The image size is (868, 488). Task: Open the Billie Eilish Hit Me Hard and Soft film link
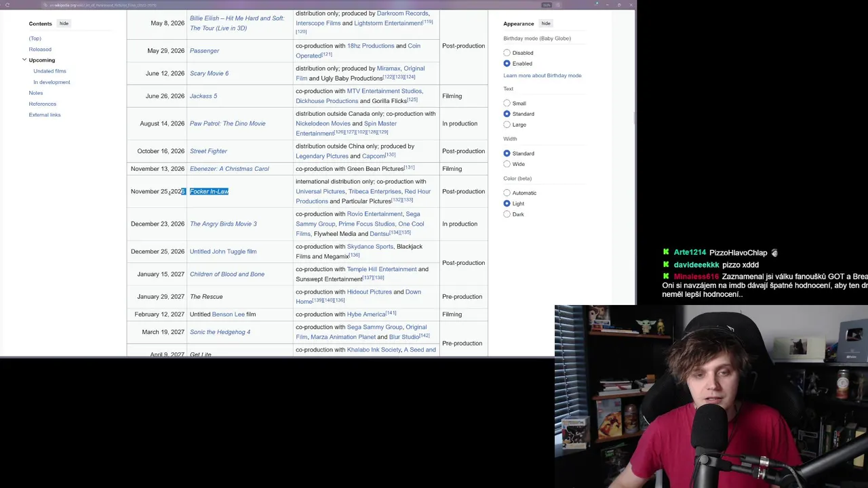(x=237, y=23)
